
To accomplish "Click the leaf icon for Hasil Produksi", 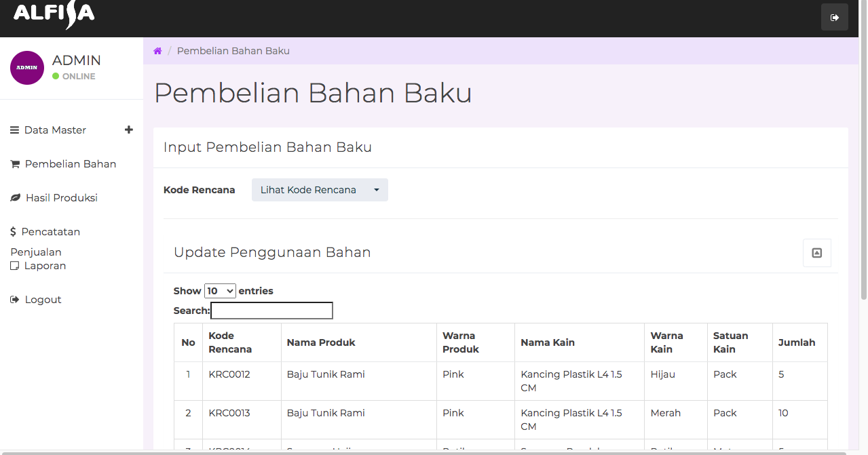I will point(15,198).
